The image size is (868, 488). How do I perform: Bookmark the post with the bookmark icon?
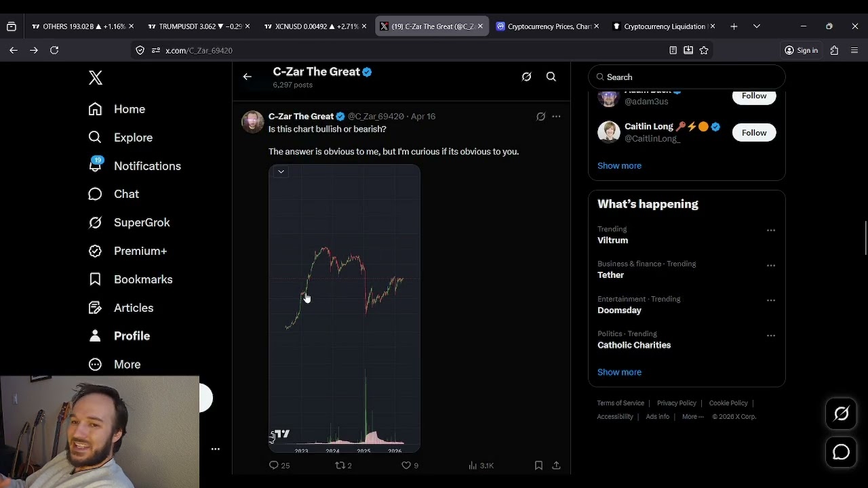tap(538, 466)
